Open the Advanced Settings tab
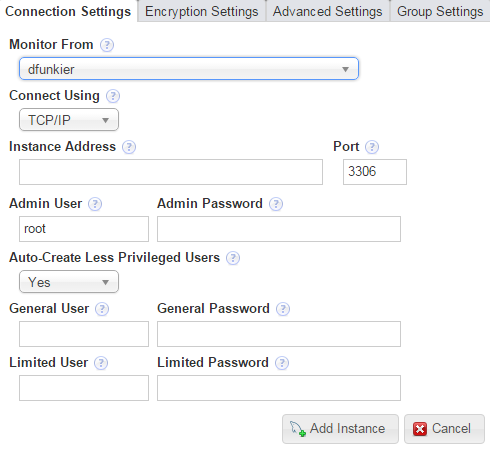The width and height of the screenshot is (490, 451). coord(328,11)
